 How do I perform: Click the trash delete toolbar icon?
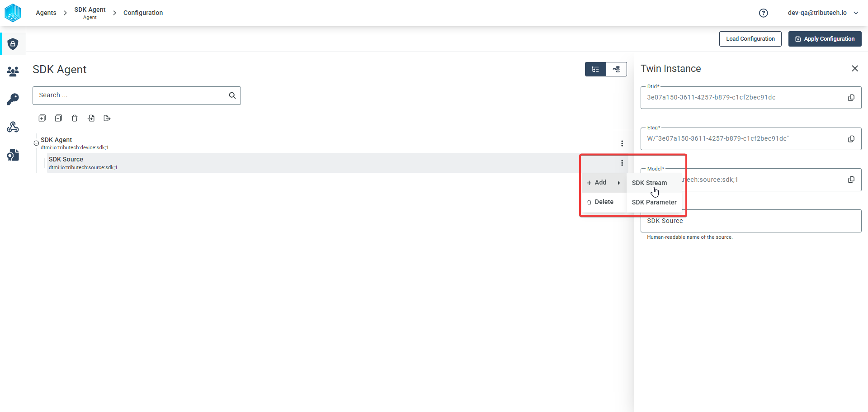pos(75,118)
